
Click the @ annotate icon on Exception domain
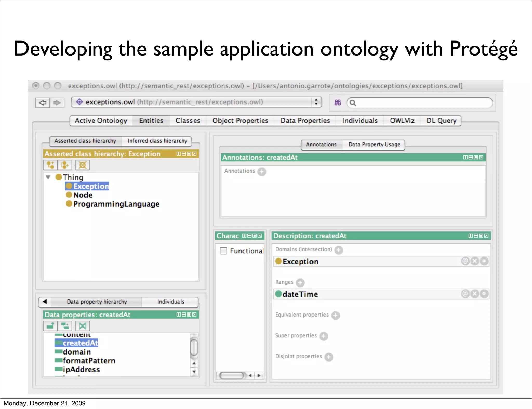pyautogui.click(x=465, y=261)
